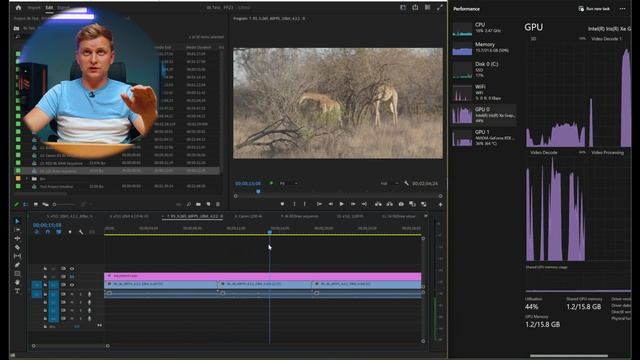Select the Type tool
Screen dimensions: 640x360
(17, 291)
